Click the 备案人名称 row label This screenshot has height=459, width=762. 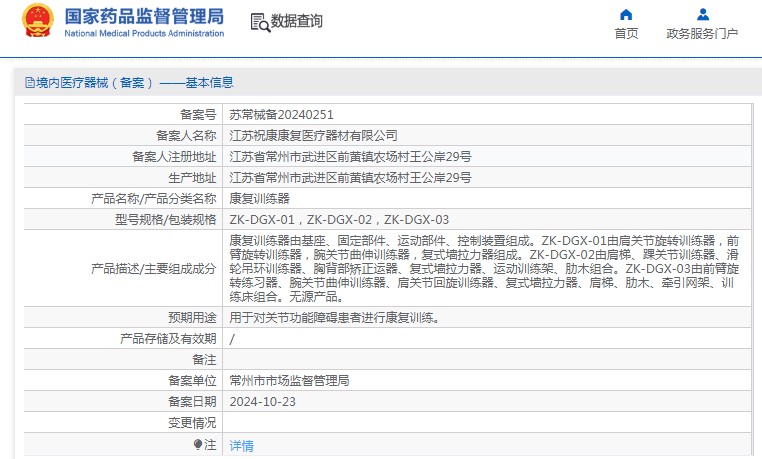click(x=186, y=136)
